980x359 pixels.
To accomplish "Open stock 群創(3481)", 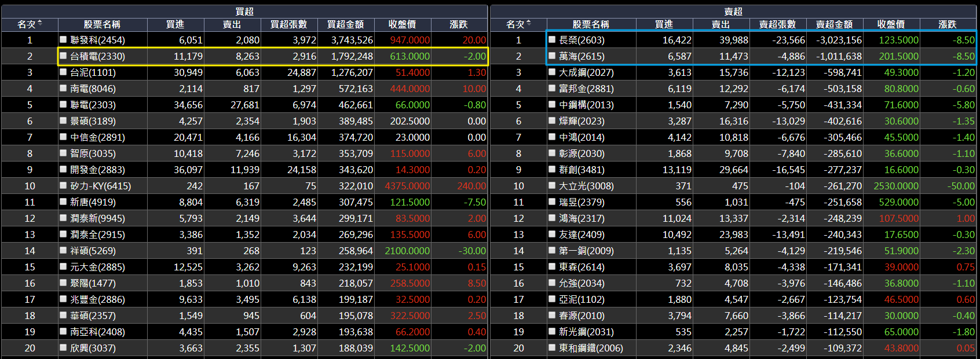I will pyautogui.click(x=582, y=170).
